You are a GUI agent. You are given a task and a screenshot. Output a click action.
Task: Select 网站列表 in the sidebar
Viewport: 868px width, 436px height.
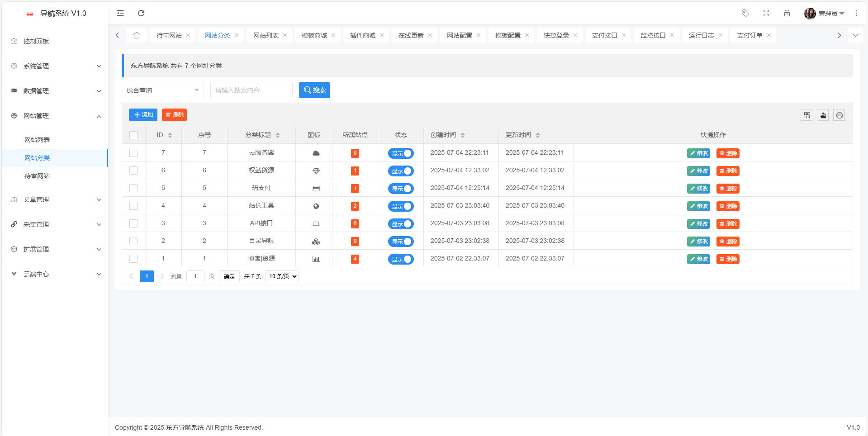38,139
